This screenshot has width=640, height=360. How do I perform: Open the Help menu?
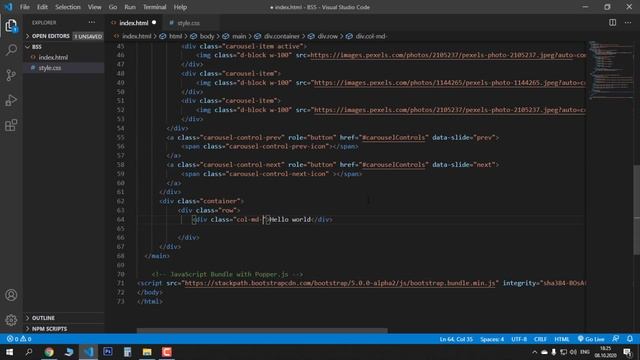(180, 7)
